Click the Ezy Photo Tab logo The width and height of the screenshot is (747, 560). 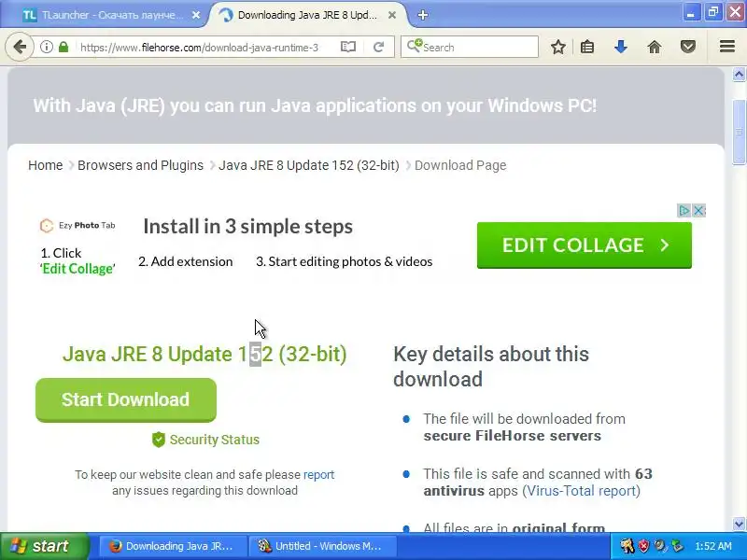(78, 225)
